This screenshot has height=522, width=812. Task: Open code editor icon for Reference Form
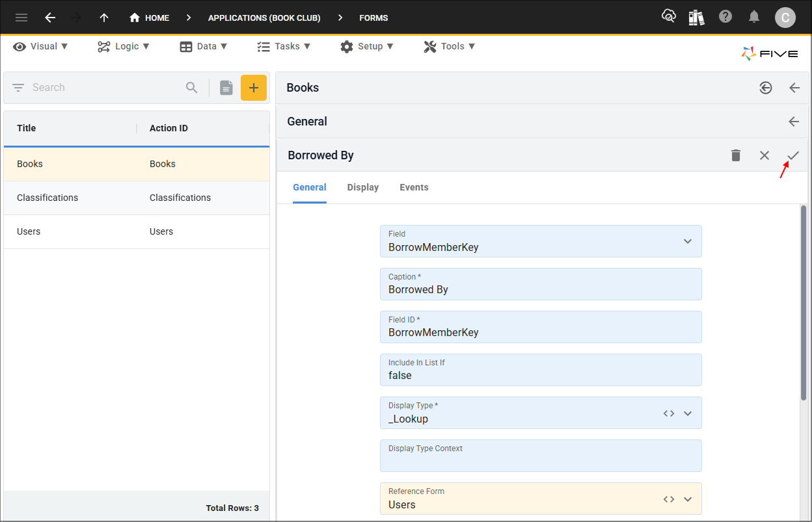669,499
